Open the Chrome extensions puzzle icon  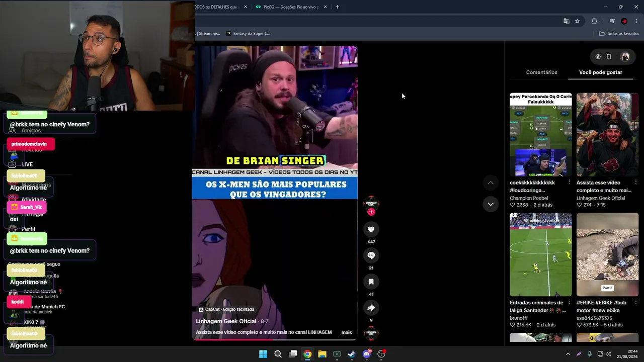coord(594,21)
